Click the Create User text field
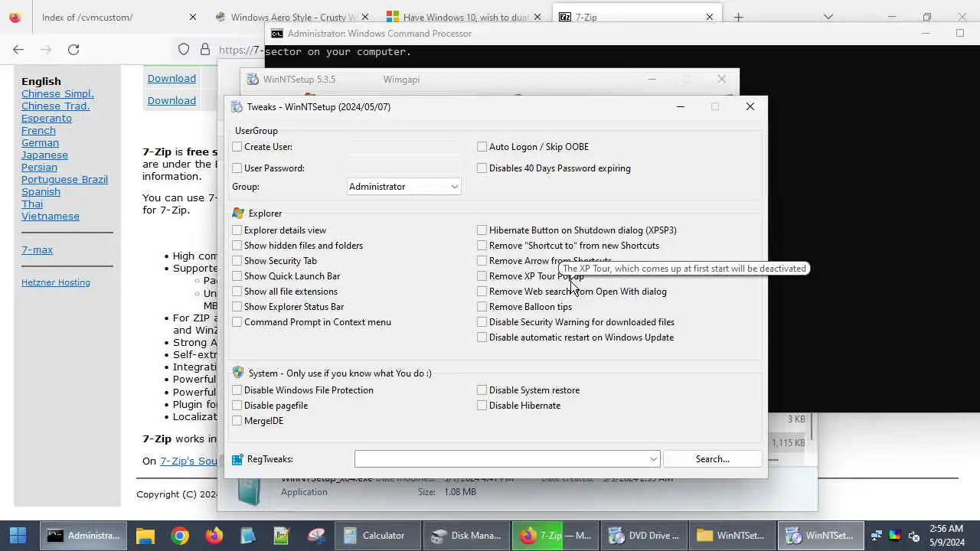Viewport: 980px width, 551px height. tap(405, 147)
